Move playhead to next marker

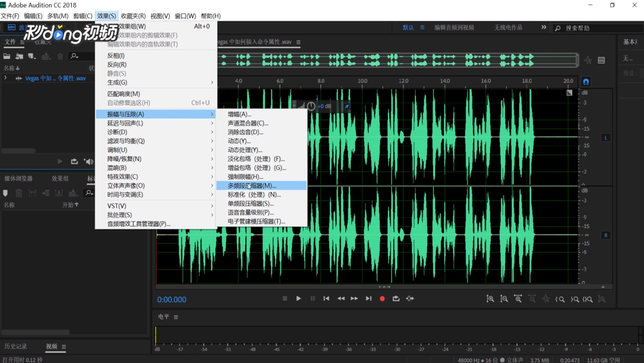pos(369,299)
